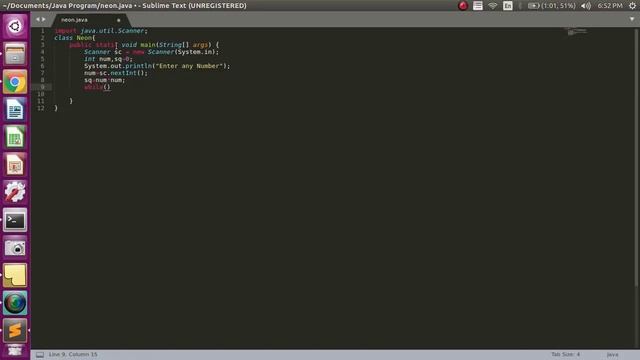Switch to Sublime Text launcher icon
Screen dimensions: 640x360
(x=15, y=331)
